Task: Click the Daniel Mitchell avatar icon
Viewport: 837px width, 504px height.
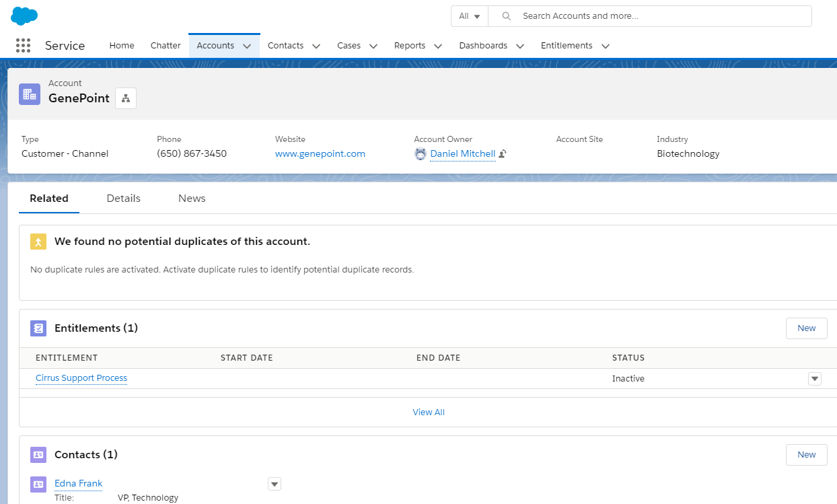Action: (421, 154)
